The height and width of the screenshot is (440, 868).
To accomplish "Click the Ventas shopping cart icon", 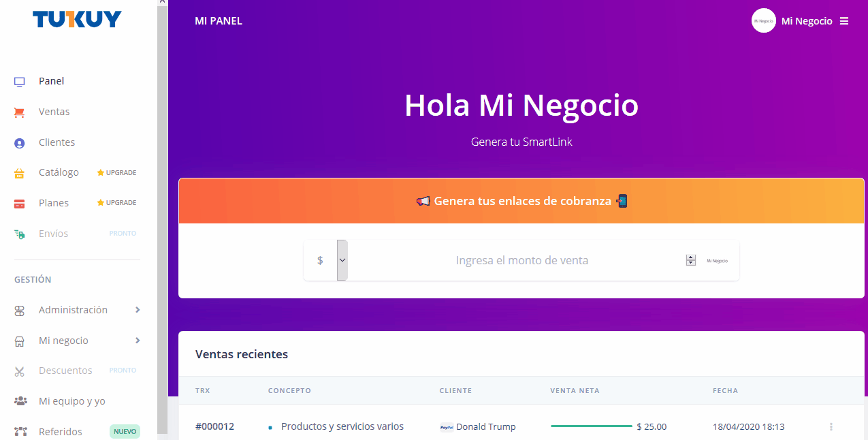I will (20, 112).
